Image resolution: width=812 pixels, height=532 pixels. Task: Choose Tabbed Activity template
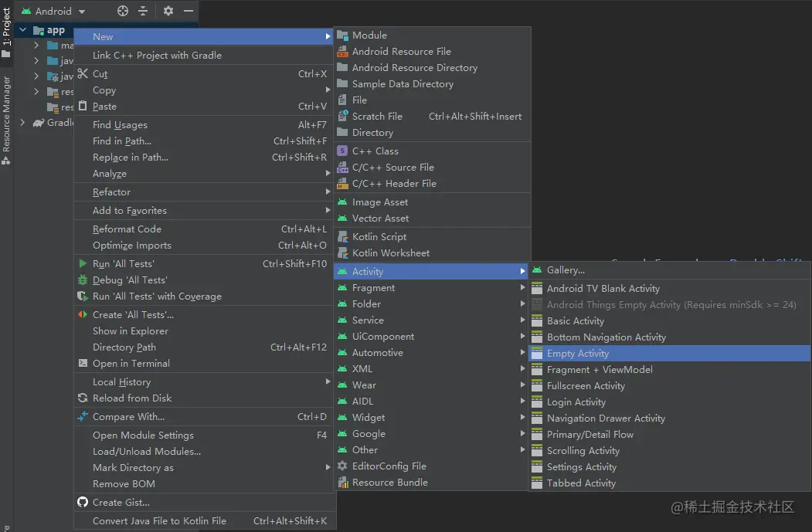[x=670, y=483]
